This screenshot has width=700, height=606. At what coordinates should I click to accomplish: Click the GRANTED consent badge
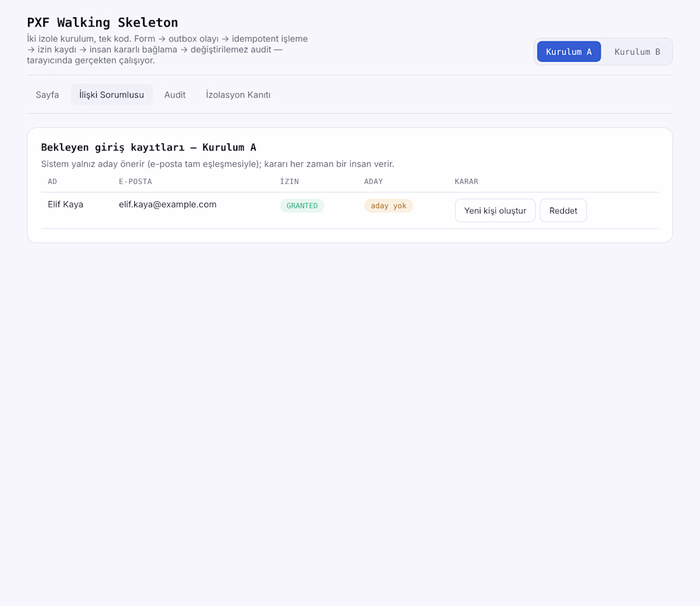302,206
